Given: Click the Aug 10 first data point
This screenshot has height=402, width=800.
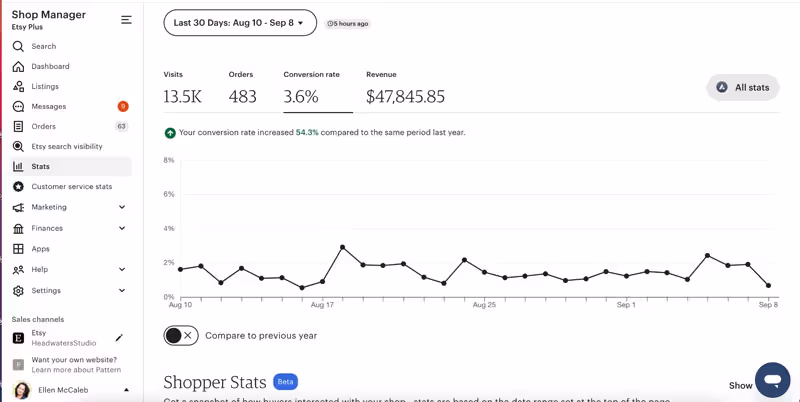Looking at the screenshot, I should 181,269.
